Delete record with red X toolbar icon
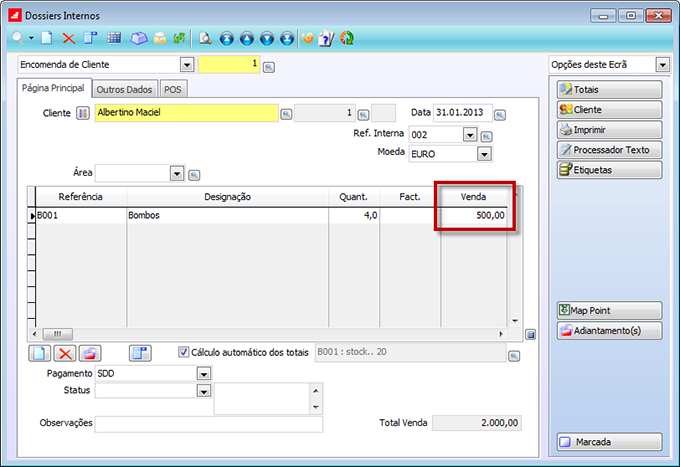The image size is (680, 467). 69,39
